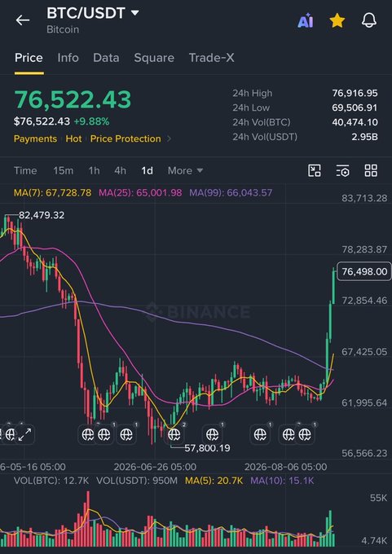Toggle the yellow favorite star
The image size is (392, 554).
[x=337, y=20]
